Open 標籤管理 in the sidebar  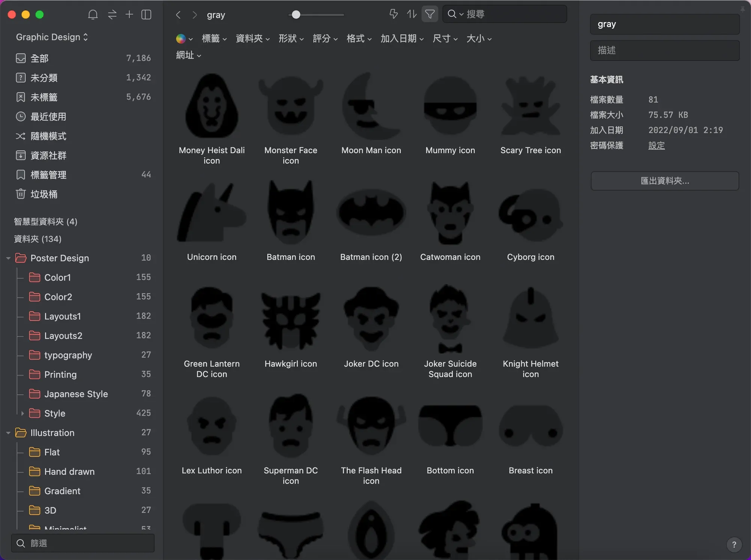point(83,175)
